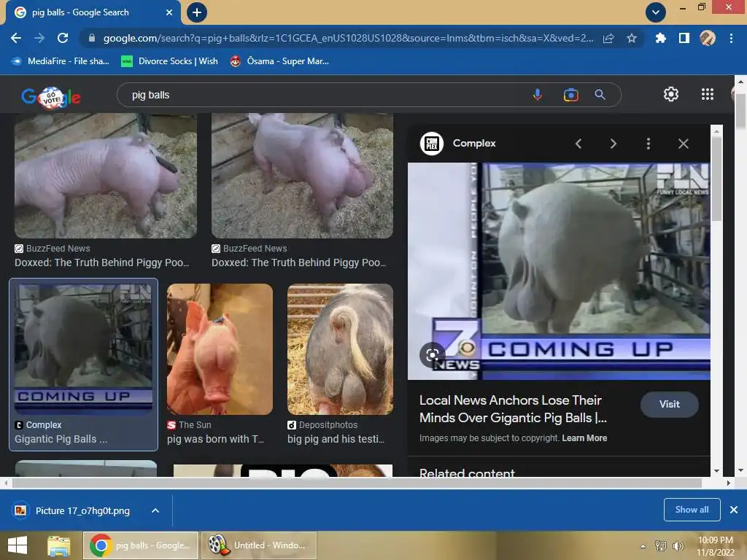Show the next image in preview panel
The width and height of the screenshot is (747, 560).
click(613, 144)
